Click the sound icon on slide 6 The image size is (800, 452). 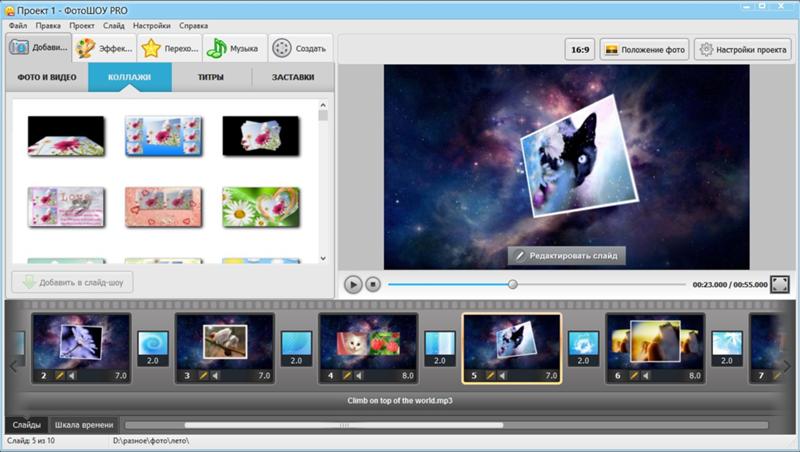(x=645, y=375)
